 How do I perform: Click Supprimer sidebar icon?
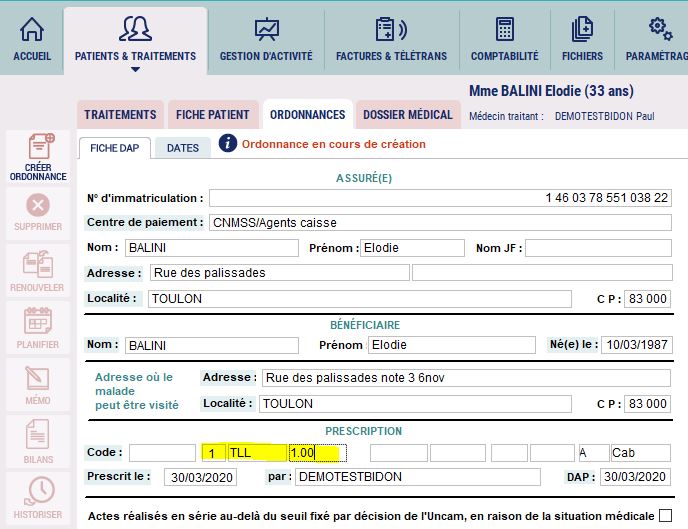point(38,205)
